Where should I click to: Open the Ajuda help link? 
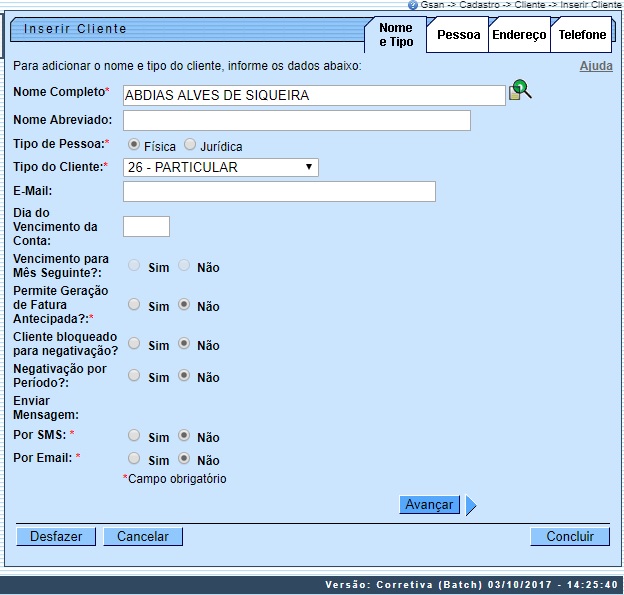(x=596, y=66)
